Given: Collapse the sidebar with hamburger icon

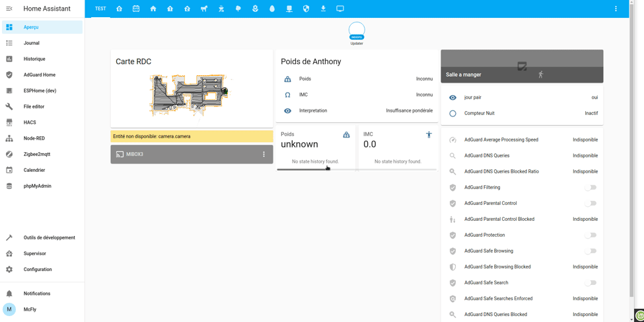Looking at the screenshot, I should pyautogui.click(x=9, y=9).
